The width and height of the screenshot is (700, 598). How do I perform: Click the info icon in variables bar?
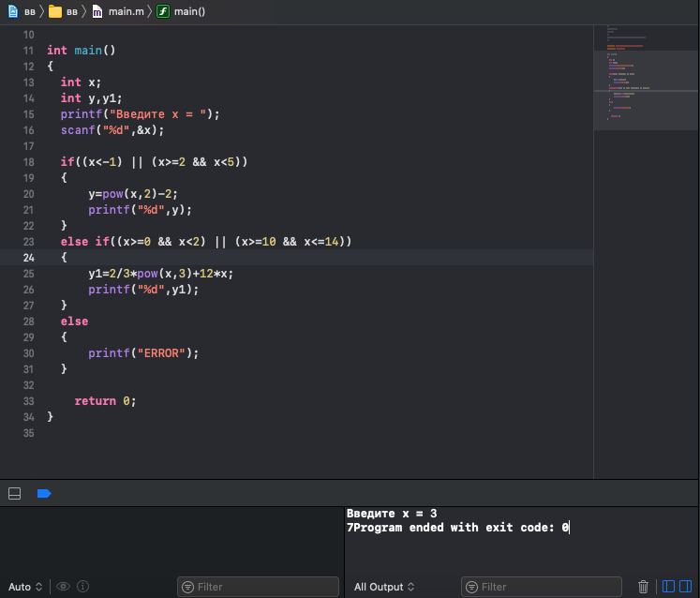(82, 587)
